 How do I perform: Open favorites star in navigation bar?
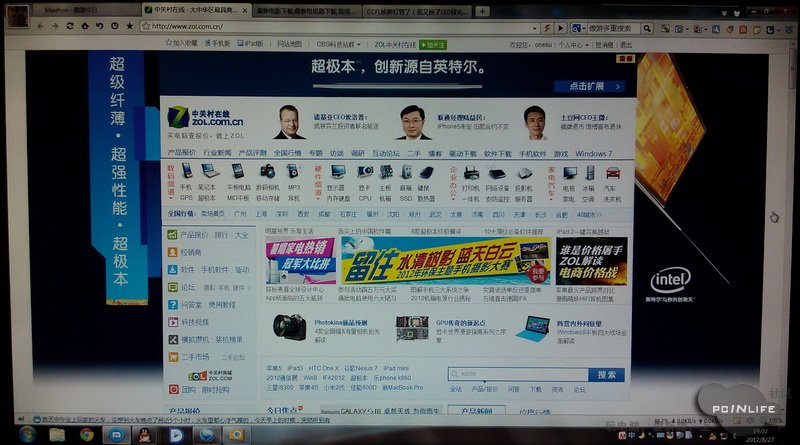click(130, 26)
